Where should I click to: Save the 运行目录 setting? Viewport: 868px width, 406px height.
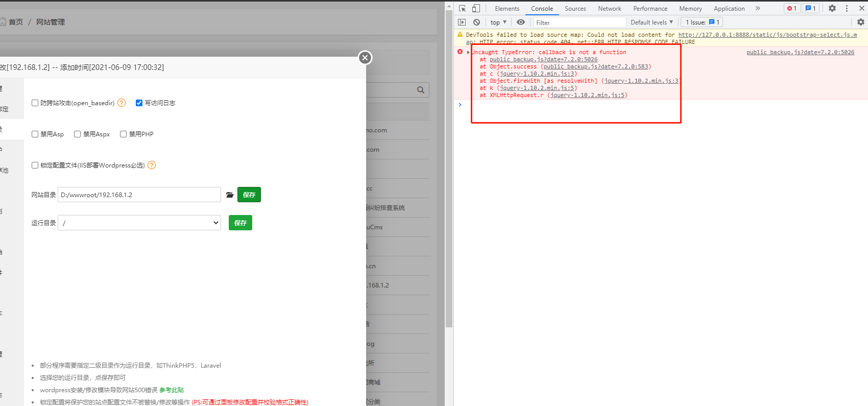click(x=240, y=223)
